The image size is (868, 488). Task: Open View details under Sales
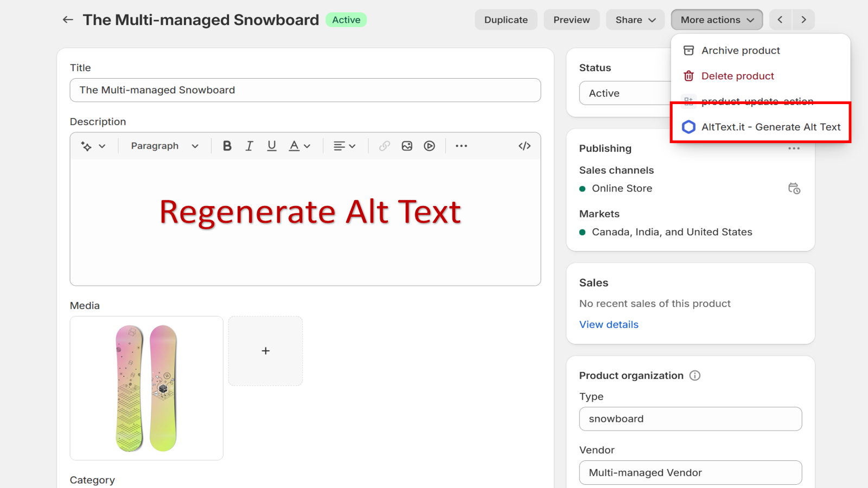click(x=609, y=324)
